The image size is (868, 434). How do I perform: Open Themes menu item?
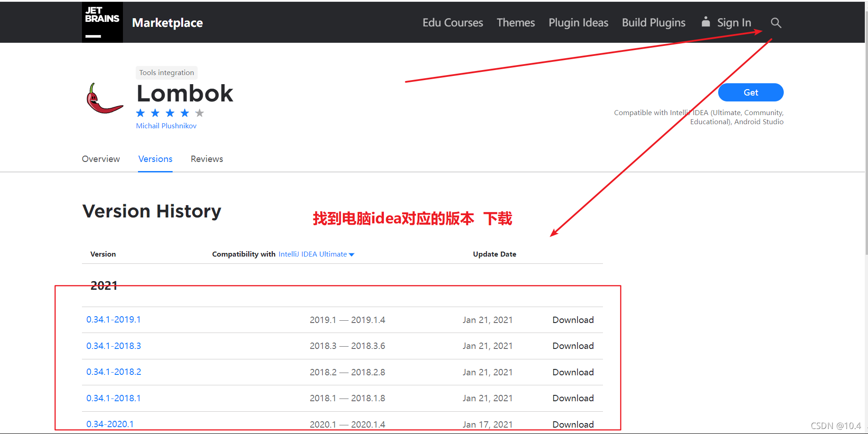tap(516, 23)
